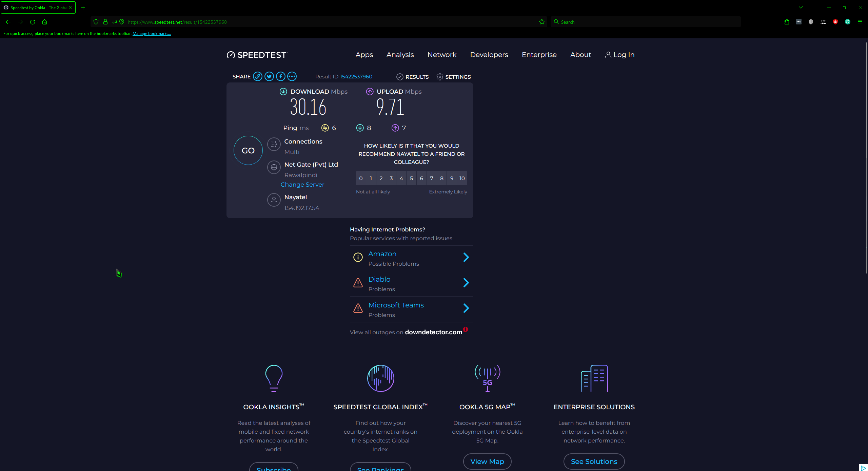Screen dimensions: 868x471
Task: Share result on Facebook
Action: 281,76
